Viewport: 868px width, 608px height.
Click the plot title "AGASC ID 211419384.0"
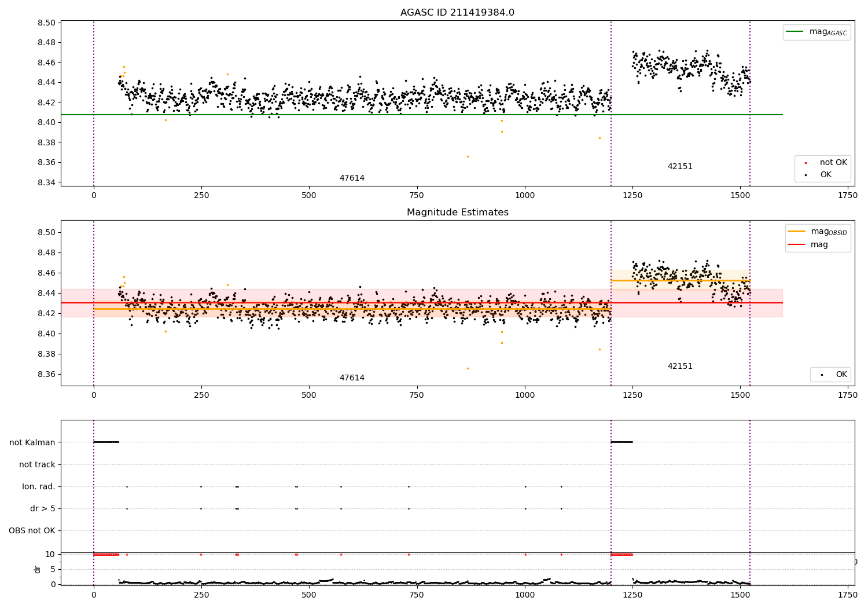click(x=457, y=13)
